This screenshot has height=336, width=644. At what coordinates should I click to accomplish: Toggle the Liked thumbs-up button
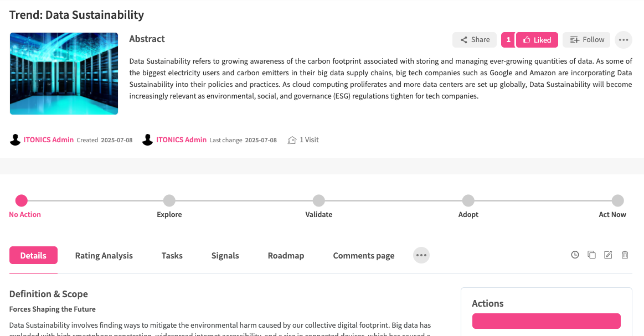coord(537,40)
